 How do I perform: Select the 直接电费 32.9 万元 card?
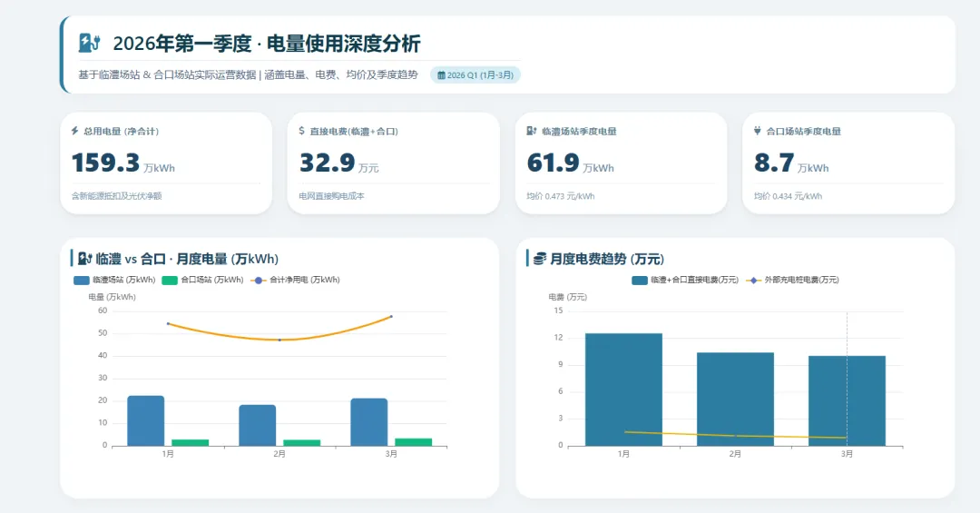(x=394, y=163)
